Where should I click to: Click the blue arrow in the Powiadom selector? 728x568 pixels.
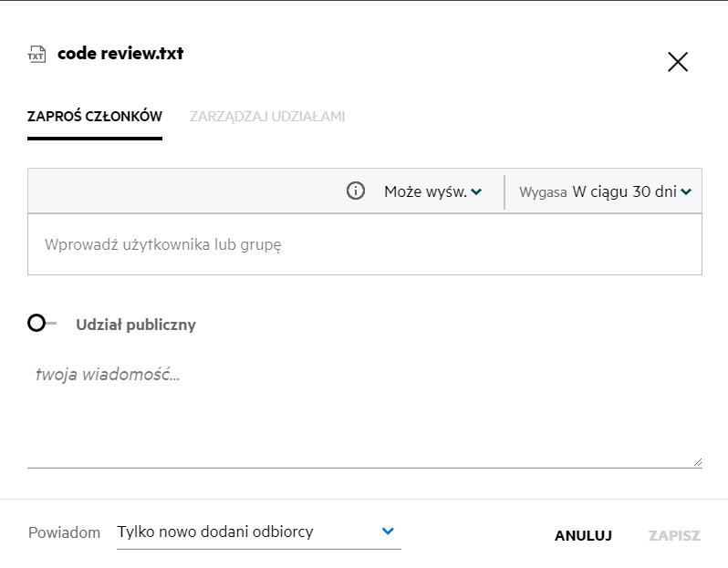(388, 532)
